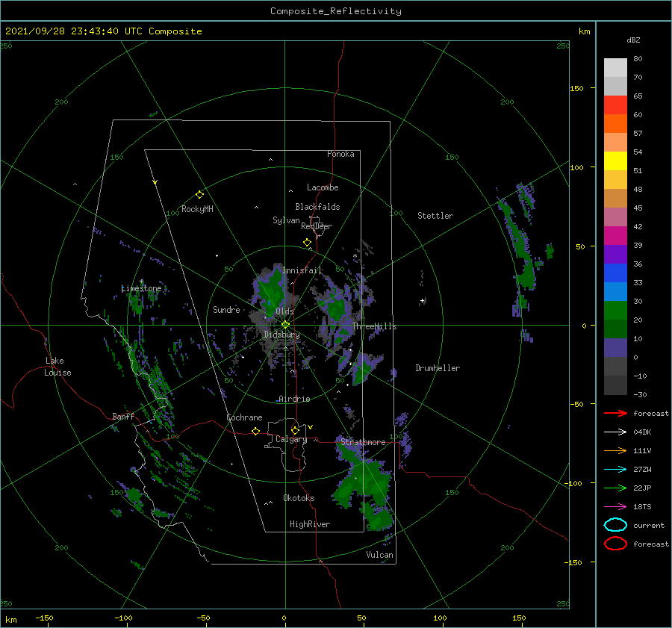The width and height of the screenshot is (672, 628).
Task: Select the slate-purple swatch between 10 and 0
Action: 615,348
